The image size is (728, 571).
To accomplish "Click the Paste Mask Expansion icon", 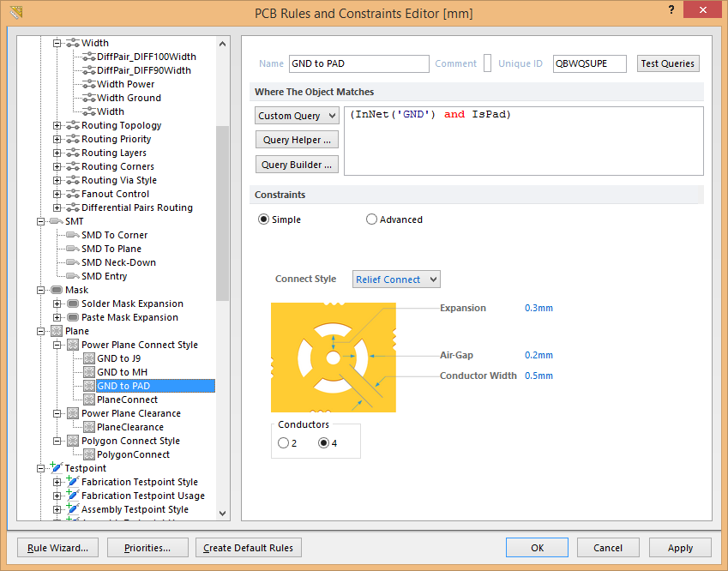I will (73, 317).
